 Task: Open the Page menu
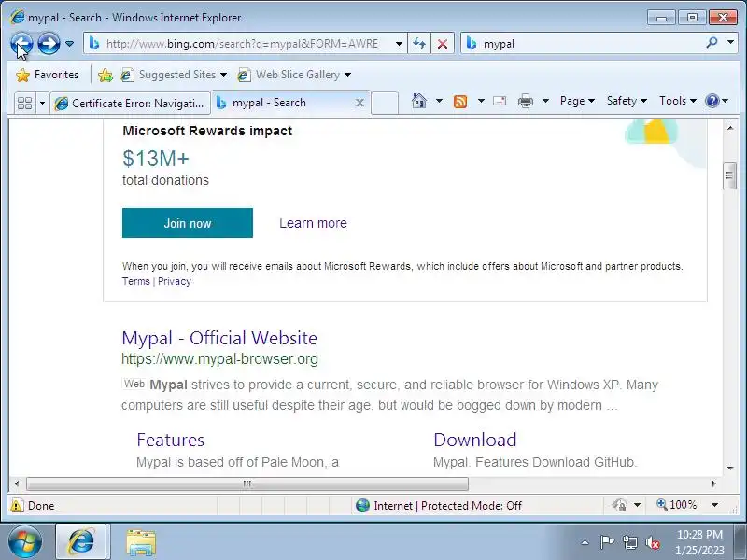[x=577, y=101]
